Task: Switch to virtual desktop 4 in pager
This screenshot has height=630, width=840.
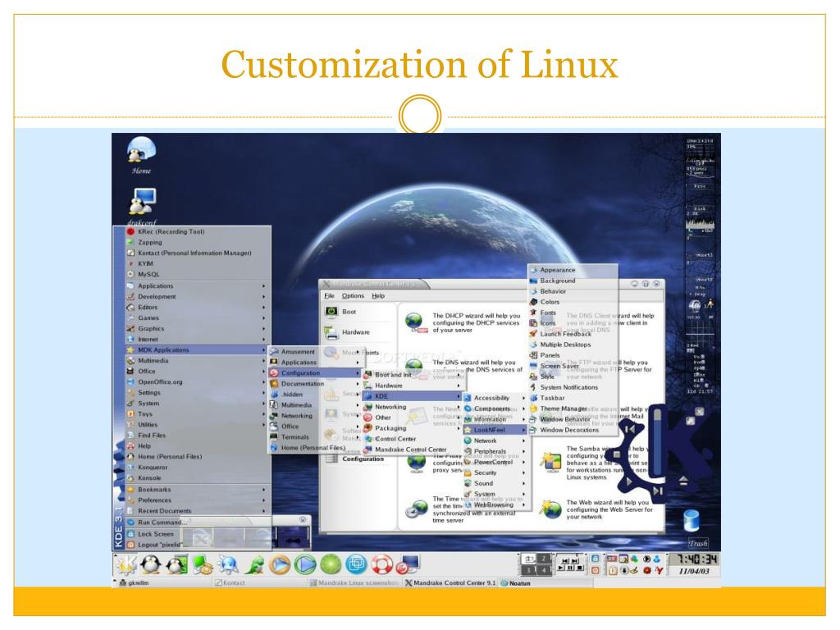Action: coord(544,570)
